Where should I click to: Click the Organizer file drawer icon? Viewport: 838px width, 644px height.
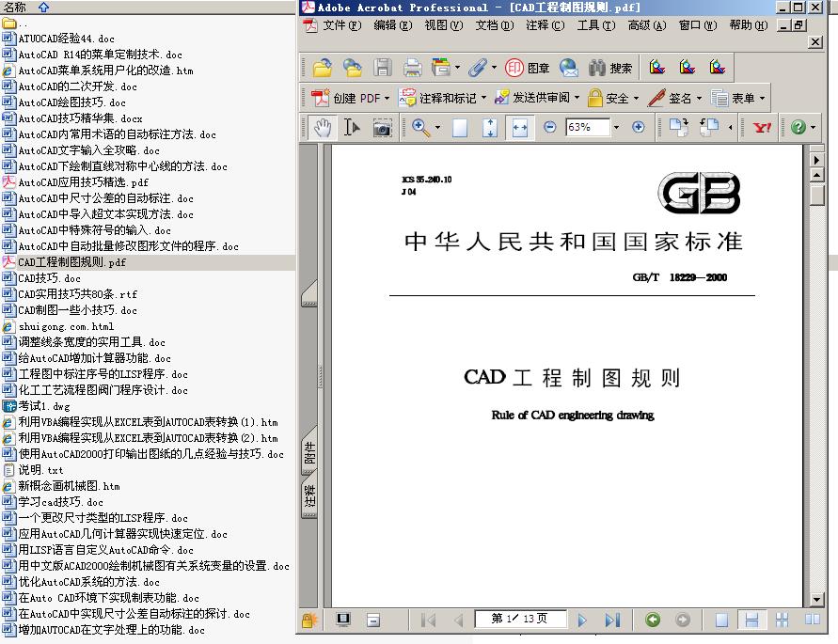pyautogui.click(x=441, y=68)
